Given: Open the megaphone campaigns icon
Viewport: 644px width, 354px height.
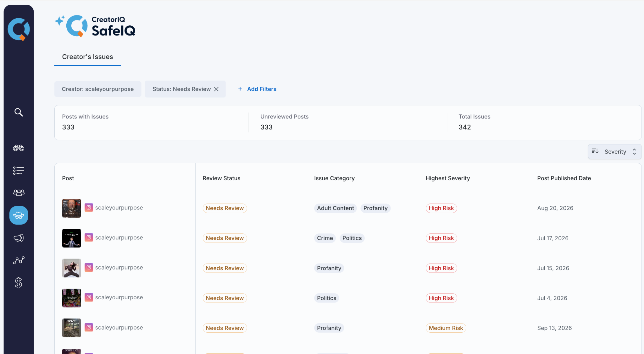Looking at the screenshot, I should (x=19, y=238).
